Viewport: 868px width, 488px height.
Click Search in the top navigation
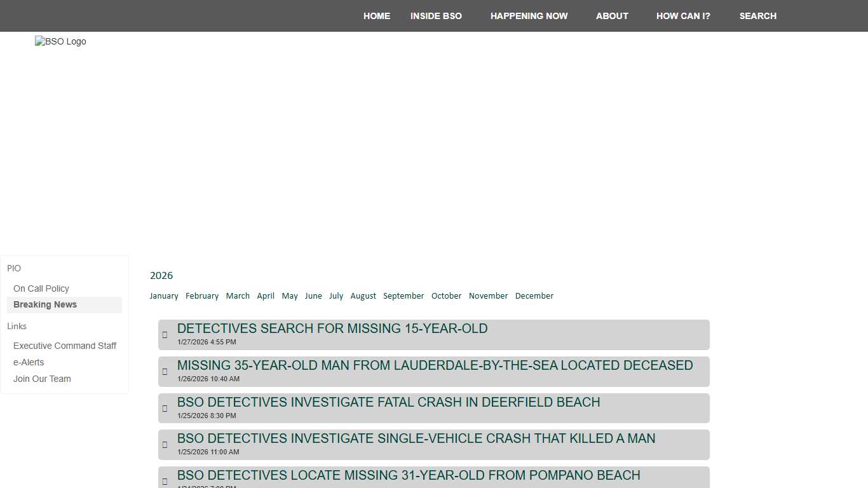757,16
